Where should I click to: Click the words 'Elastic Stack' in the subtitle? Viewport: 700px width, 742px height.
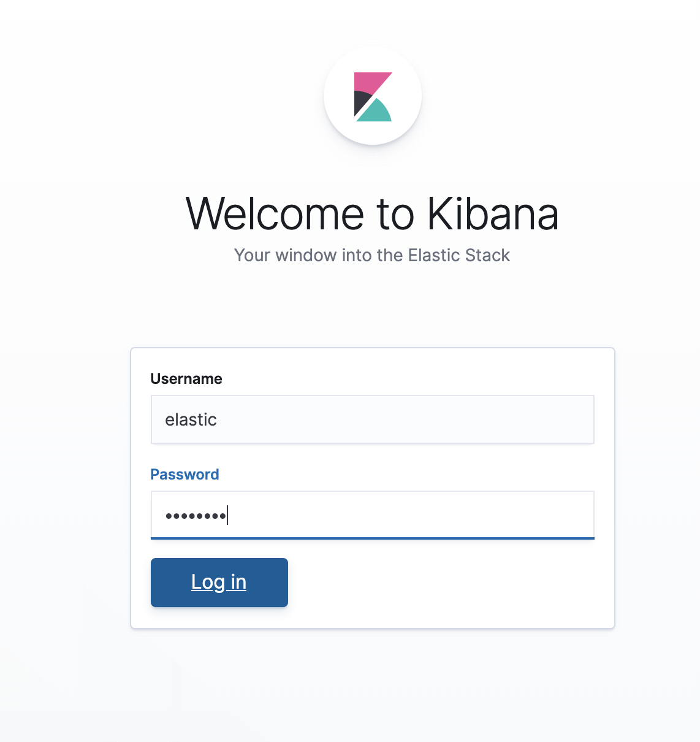coord(458,255)
